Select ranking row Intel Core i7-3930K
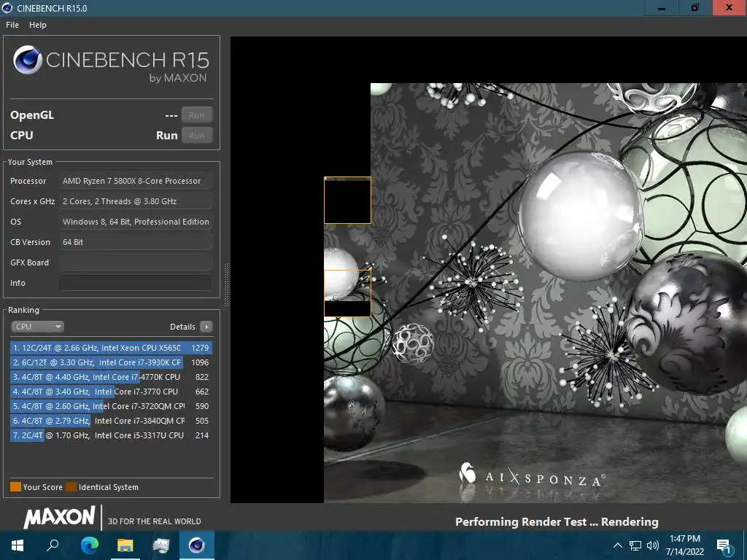The image size is (747, 560). click(111, 362)
